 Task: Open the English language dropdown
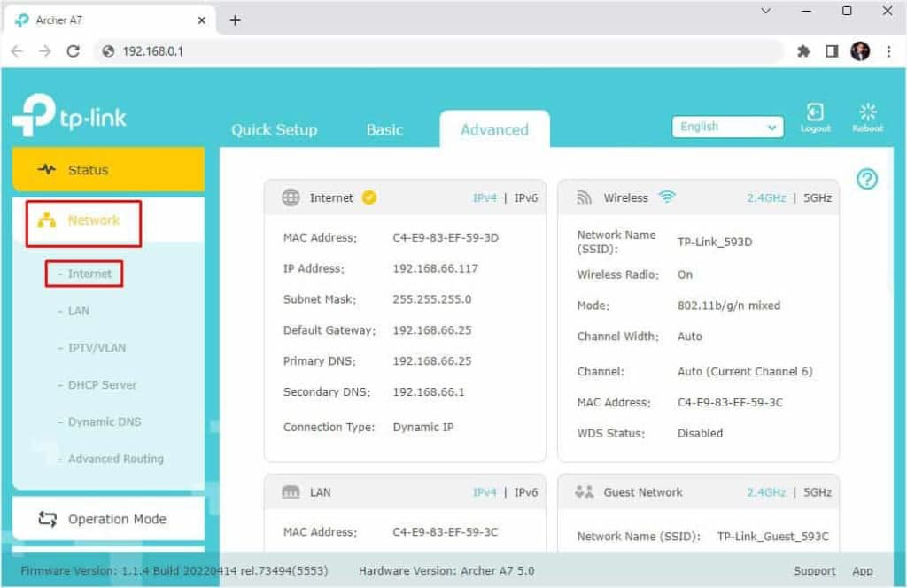pos(726,127)
